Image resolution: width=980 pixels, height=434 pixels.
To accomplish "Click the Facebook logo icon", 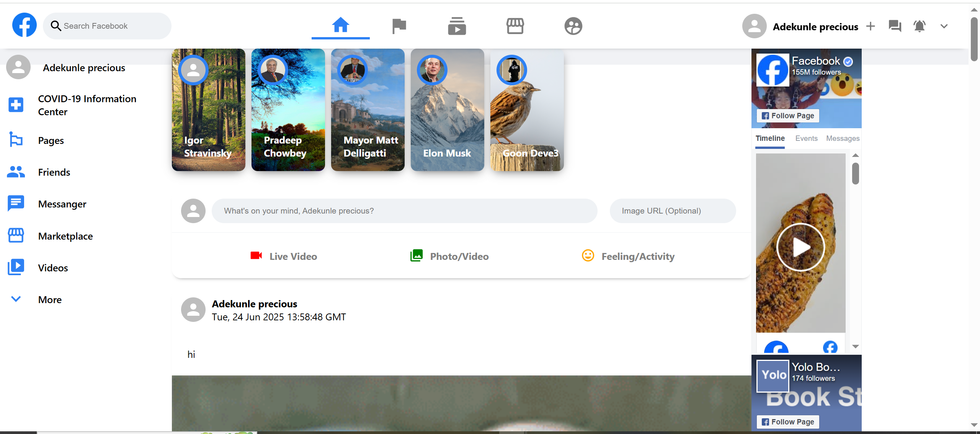I will tap(24, 25).
